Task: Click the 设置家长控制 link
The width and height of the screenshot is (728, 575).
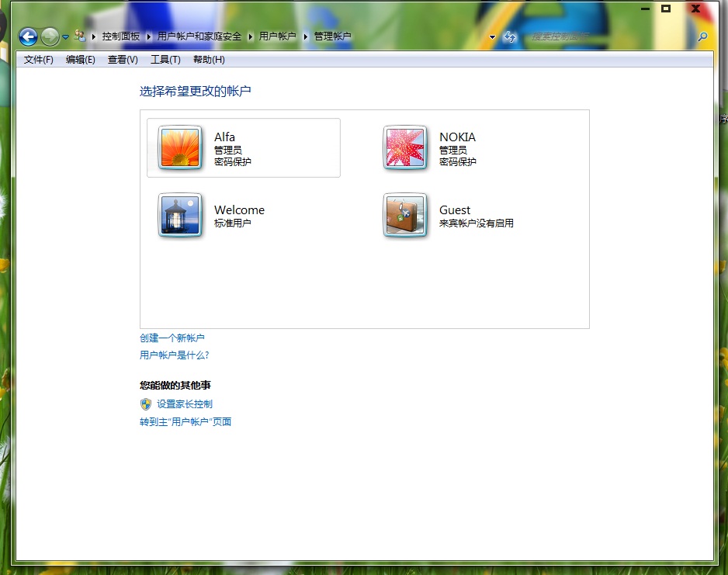Action: 184,404
